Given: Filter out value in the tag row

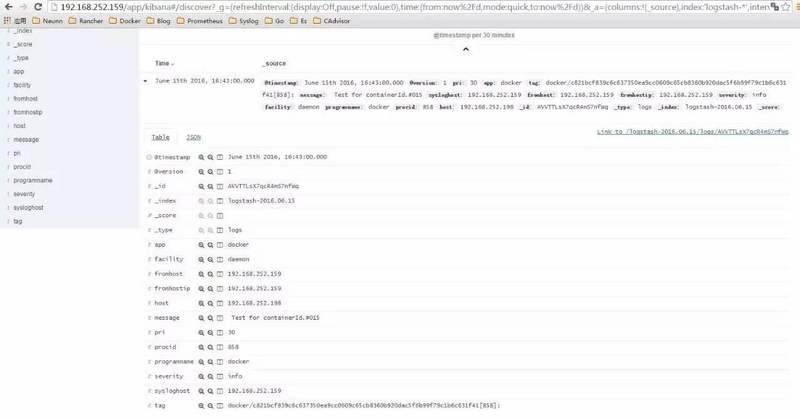Looking at the screenshot, I should pos(210,406).
